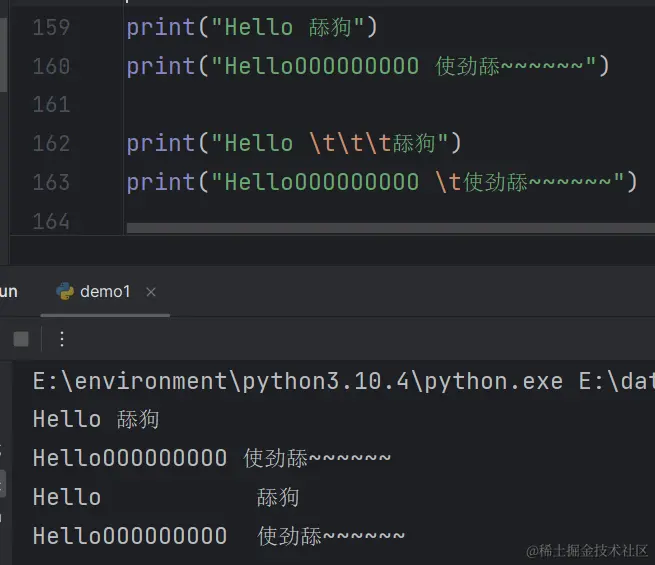
Task: Place cursor in line 160 Hello000000000 code
Action: tap(368, 66)
